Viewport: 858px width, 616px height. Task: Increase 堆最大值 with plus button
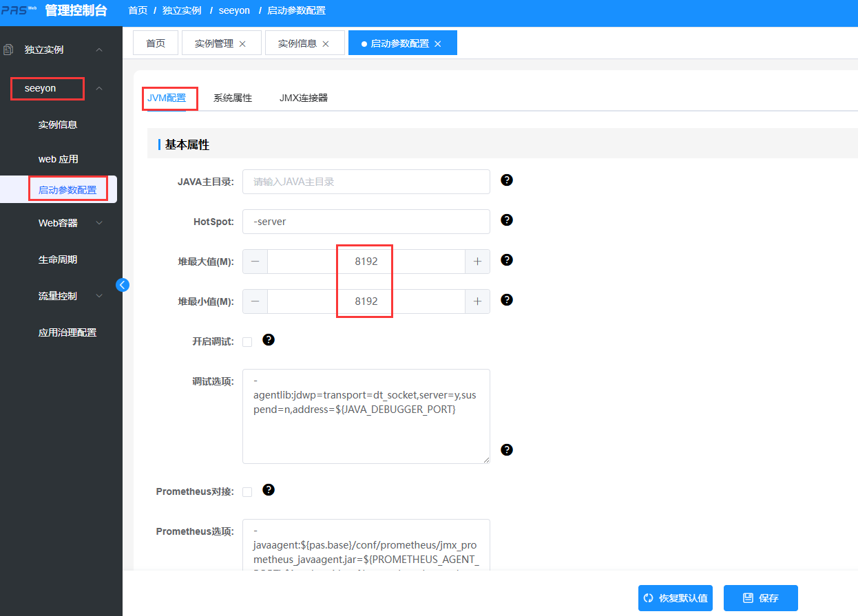point(477,262)
